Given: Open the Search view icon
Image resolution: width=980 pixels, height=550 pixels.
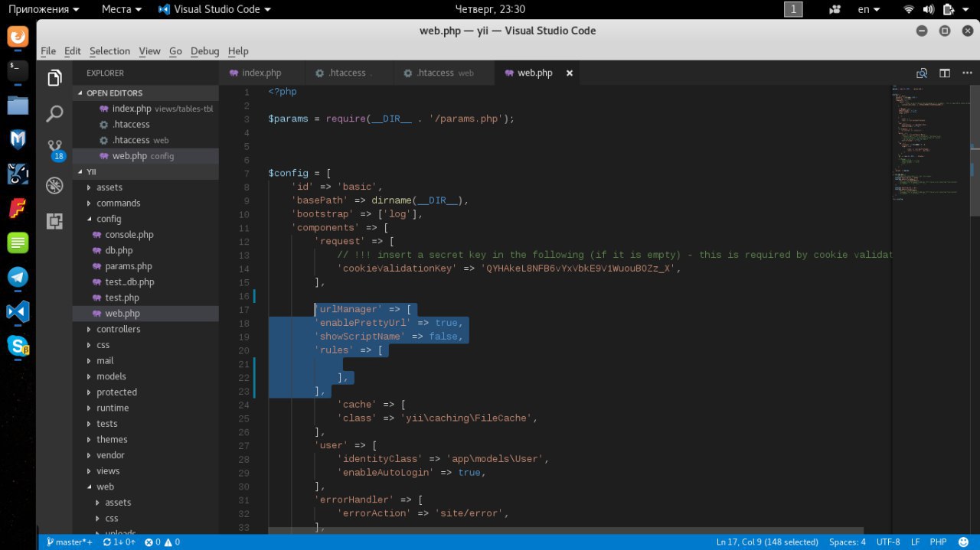Looking at the screenshot, I should click(54, 114).
